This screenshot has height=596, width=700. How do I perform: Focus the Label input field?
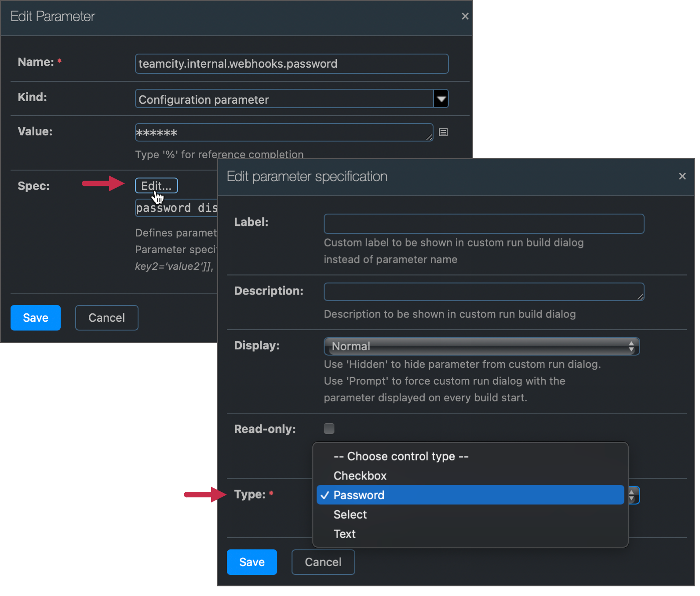click(x=484, y=224)
